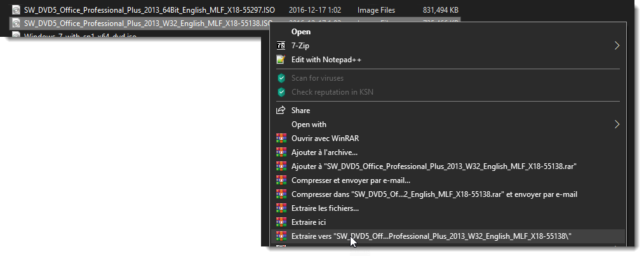644x256 pixels.
Task: Choose Extraire vers SW_DVD5 folder entry
Action: tap(431, 236)
